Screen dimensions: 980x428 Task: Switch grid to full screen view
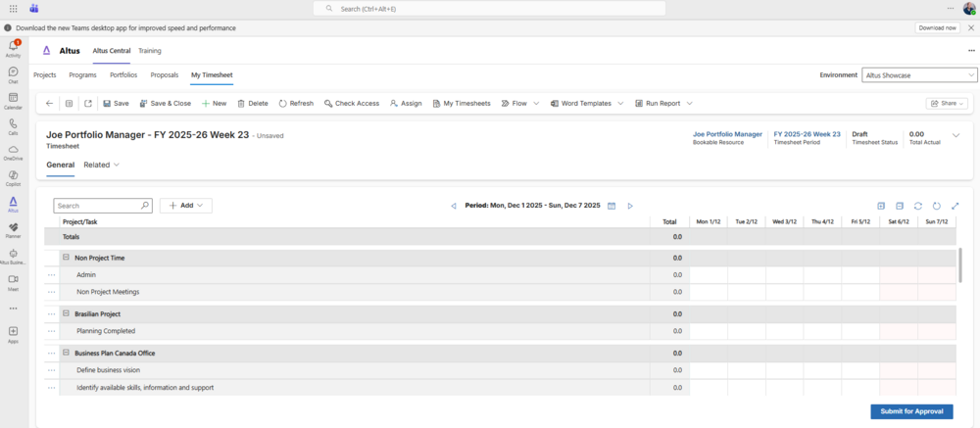[x=955, y=206]
